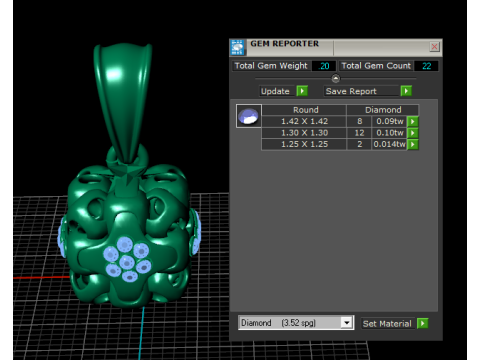Click green arrow next to Update
The height and width of the screenshot is (360, 480).
point(302,91)
